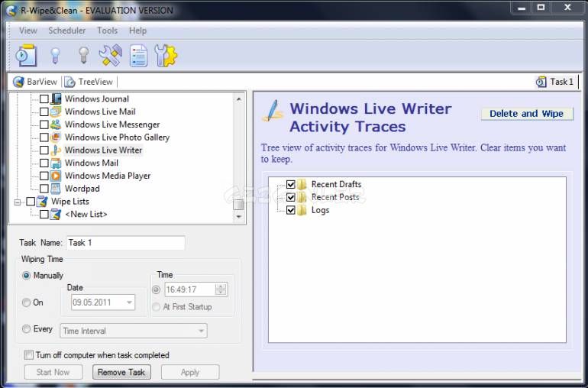Click the Windows Mail icon in the tree

(56, 163)
